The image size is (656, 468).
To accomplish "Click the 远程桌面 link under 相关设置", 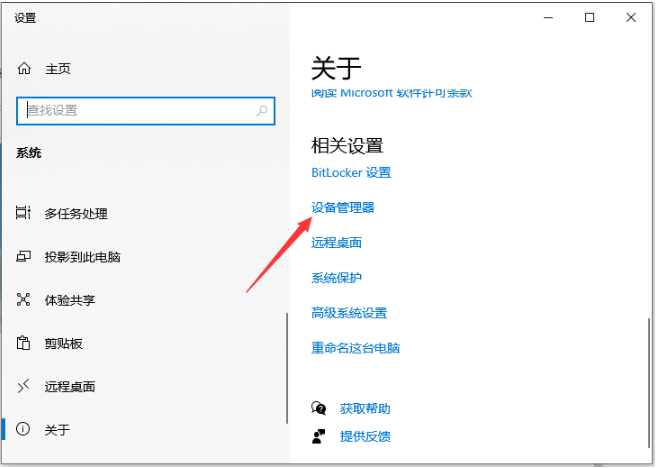I will coord(336,242).
